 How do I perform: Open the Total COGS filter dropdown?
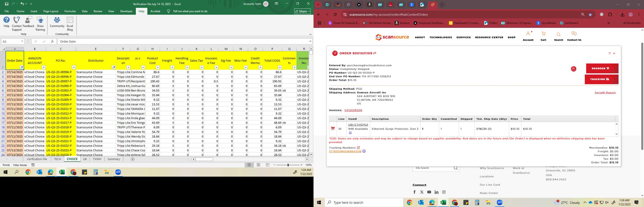coord(280,67)
